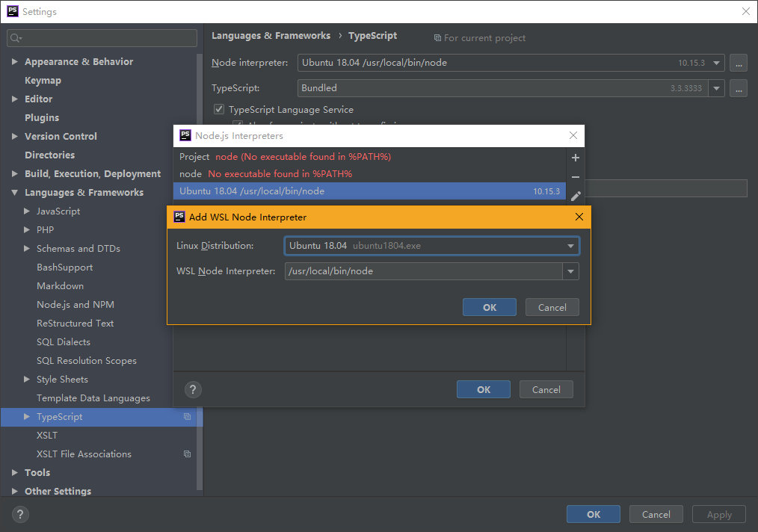
Task: Click the search icon in settings search box
Action: pyautogui.click(x=16, y=38)
